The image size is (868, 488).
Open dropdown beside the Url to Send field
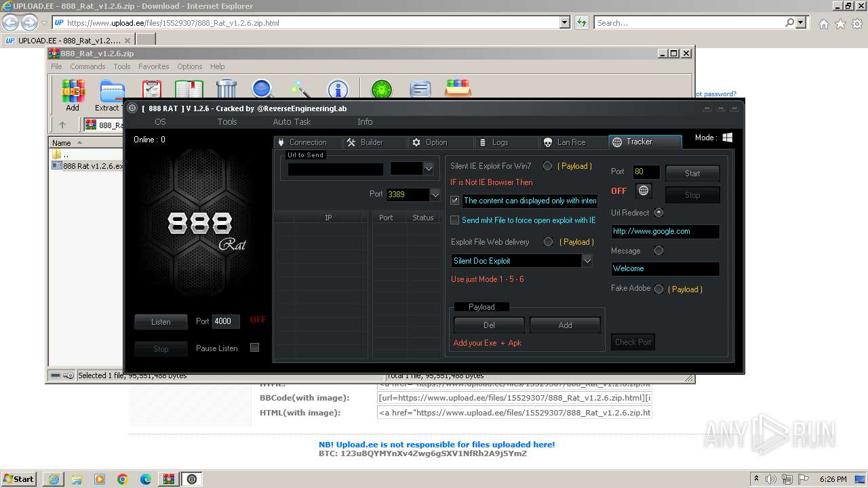pyautogui.click(x=428, y=169)
